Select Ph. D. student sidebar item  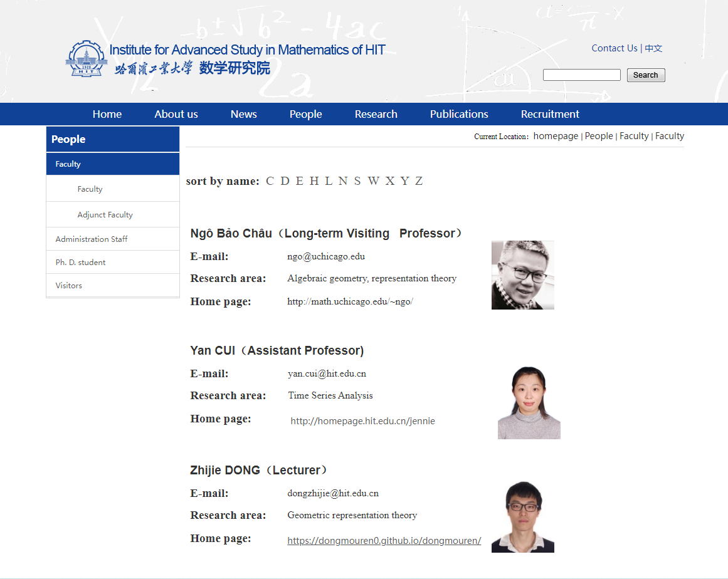pyautogui.click(x=80, y=263)
